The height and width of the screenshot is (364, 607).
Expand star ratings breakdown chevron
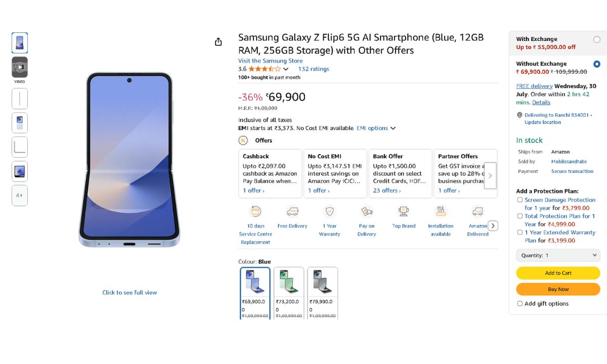tap(286, 69)
